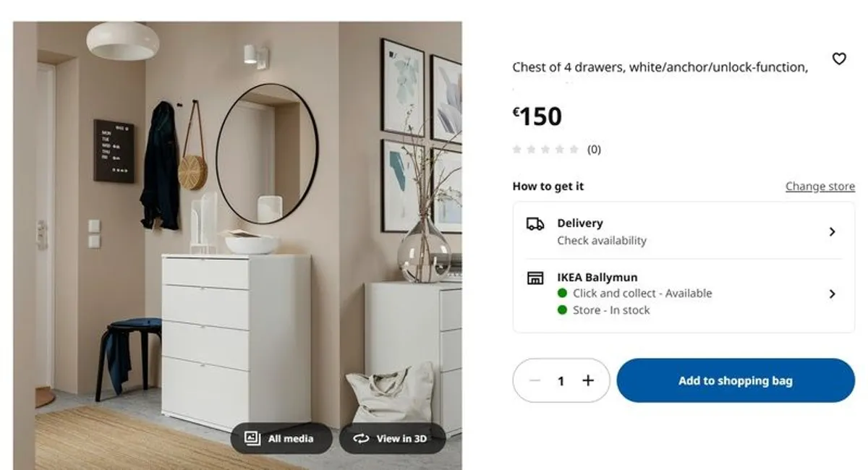
Task: Click the IKEA Ballymun store icon
Action: tap(535, 278)
